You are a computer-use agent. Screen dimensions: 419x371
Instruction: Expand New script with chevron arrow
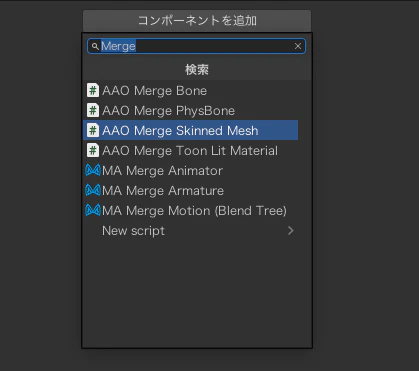pos(291,230)
